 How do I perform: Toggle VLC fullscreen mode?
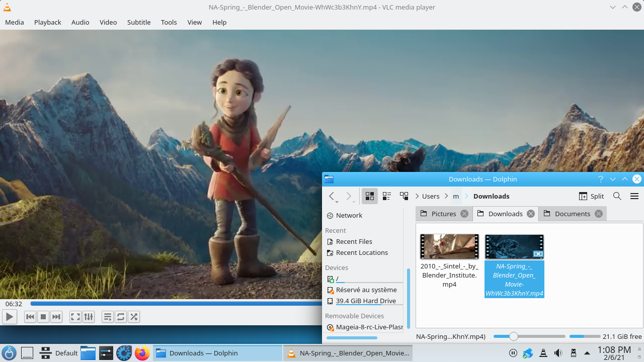pos(75,317)
